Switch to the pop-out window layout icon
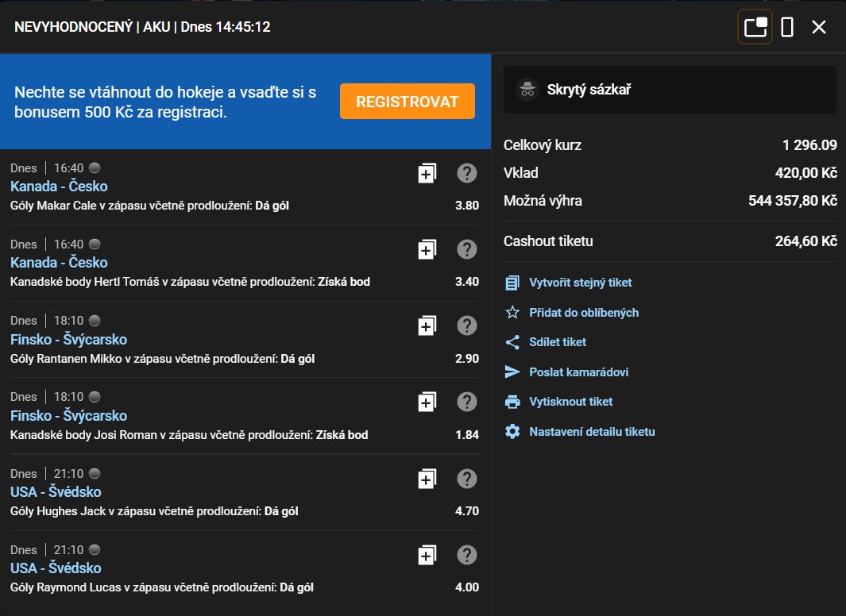Screen dimensions: 846x616 [x=755, y=27]
